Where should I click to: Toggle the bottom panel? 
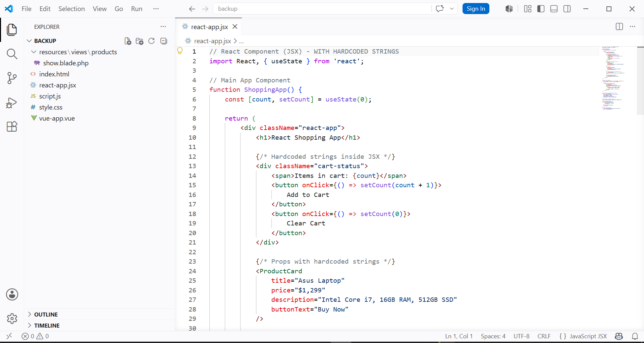554,9
